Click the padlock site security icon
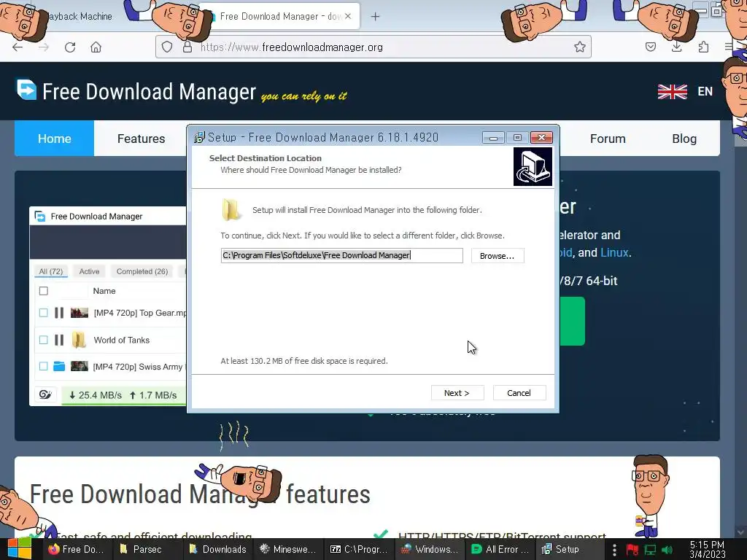The width and height of the screenshot is (747, 560). (x=187, y=47)
